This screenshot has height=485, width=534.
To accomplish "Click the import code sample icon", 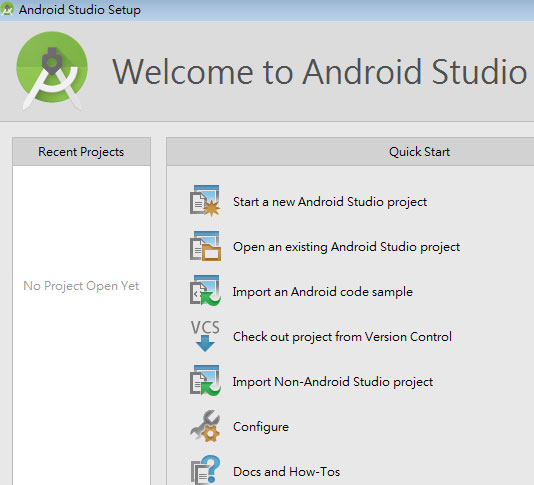I will pyautogui.click(x=205, y=291).
